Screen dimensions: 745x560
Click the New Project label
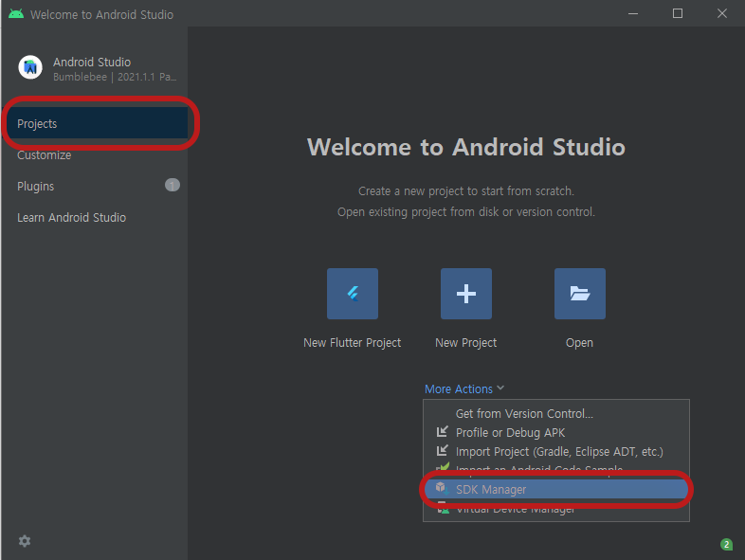465,343
